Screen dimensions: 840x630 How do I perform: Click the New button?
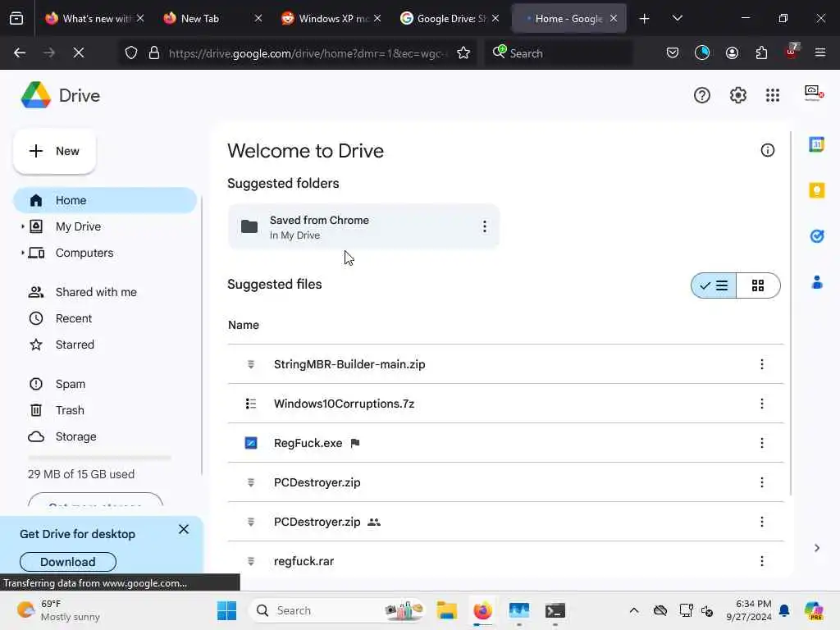click(x=55, y=151)
